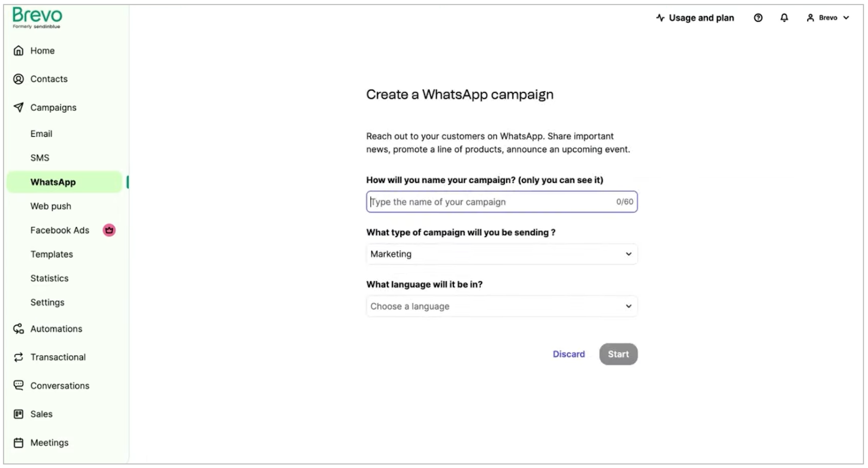
Task: Click the Discard link
Action: [x=569, y=354]
